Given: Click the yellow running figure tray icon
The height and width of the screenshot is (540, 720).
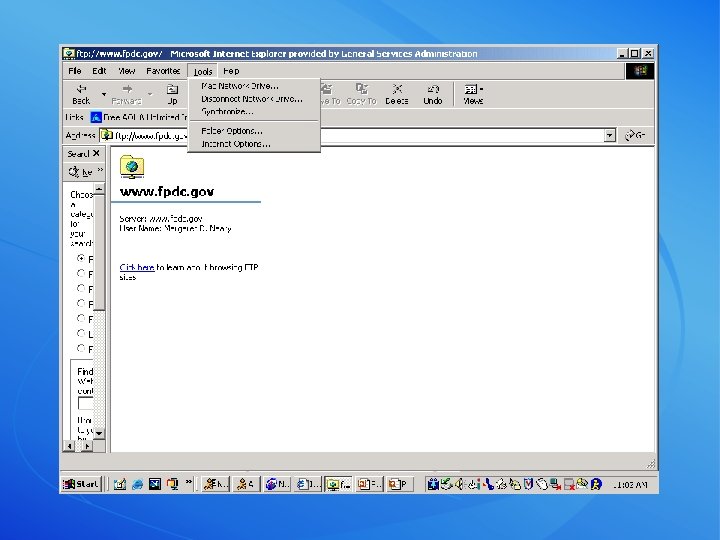Looking at the screenshot, I should coord(596,484).
